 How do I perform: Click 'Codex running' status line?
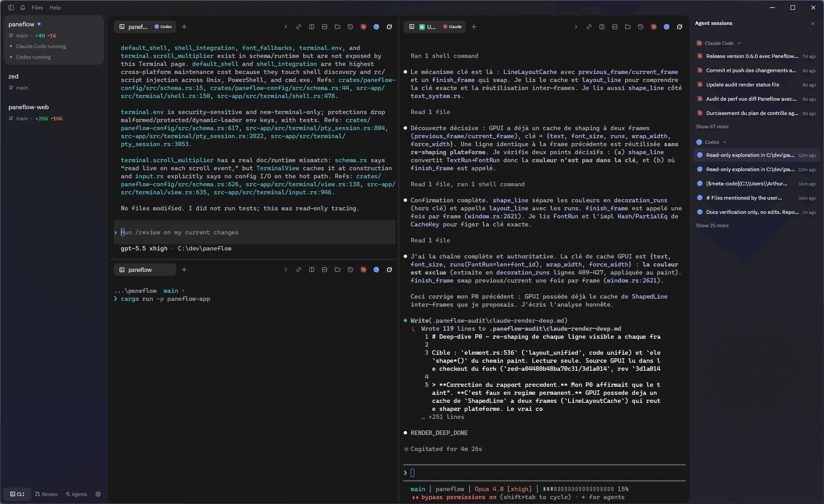(33, 57)
